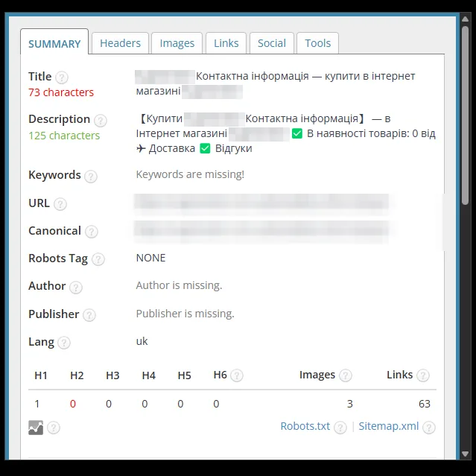The height and width of the screenshot is (476, 476).
Task: Click the help icon beside Author
Action: point(75,288)
